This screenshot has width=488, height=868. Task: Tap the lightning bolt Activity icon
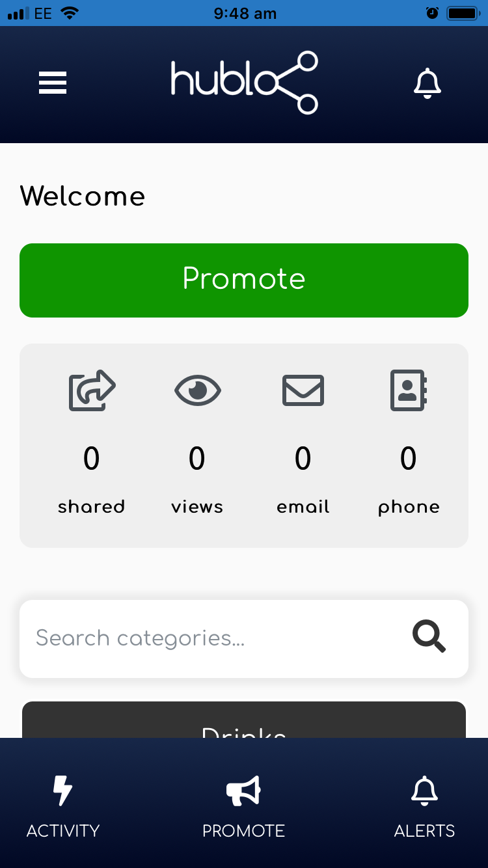(x=62, y=791)
